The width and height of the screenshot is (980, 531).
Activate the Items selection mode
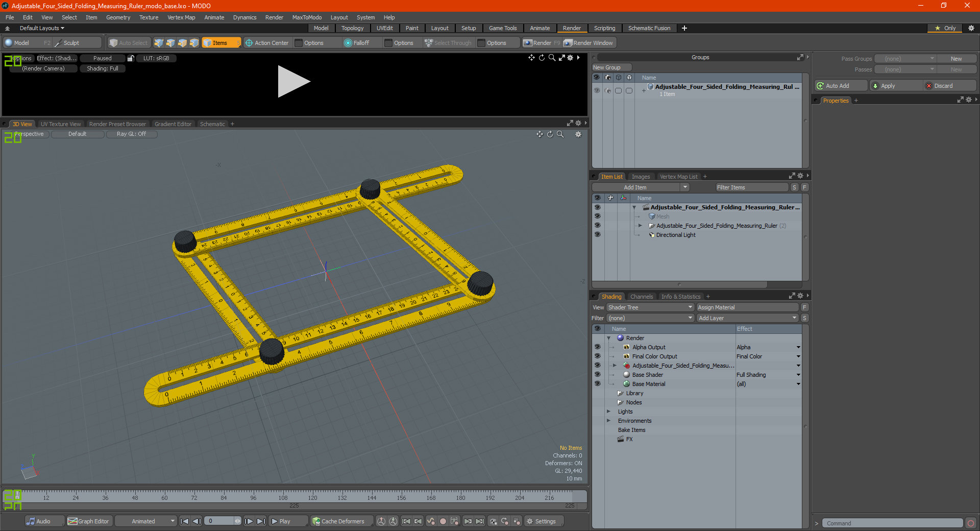221,43
